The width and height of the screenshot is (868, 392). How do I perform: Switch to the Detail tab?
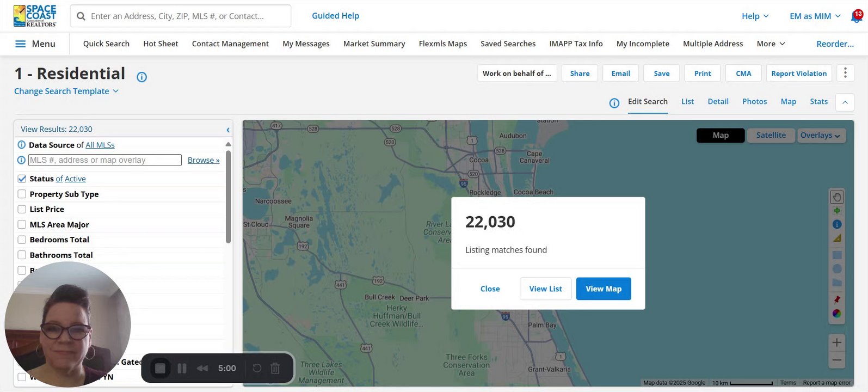pyautogui.click(x=718, y=101)
